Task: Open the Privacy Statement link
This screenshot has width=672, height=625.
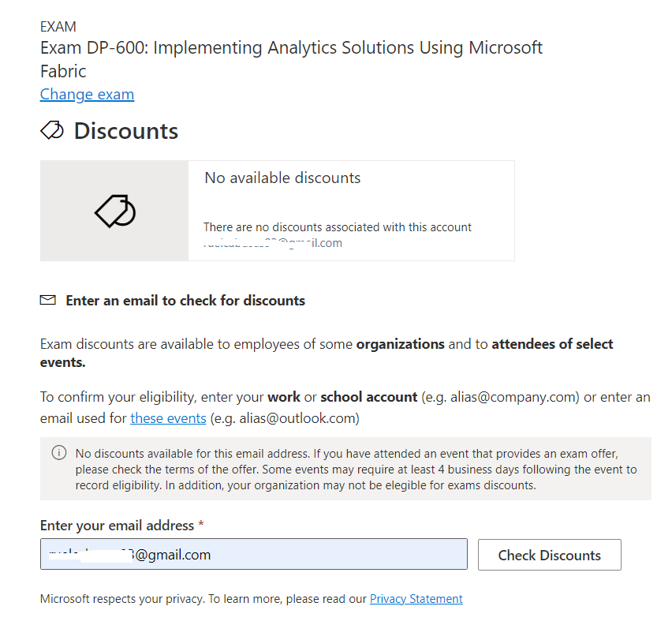Action: click(416, 599)
